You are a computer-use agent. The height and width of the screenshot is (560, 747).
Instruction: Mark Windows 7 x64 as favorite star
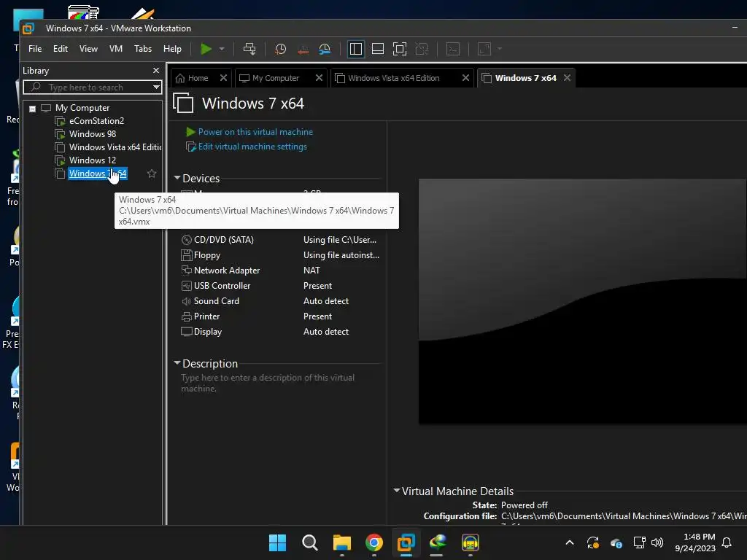(152, 174)
